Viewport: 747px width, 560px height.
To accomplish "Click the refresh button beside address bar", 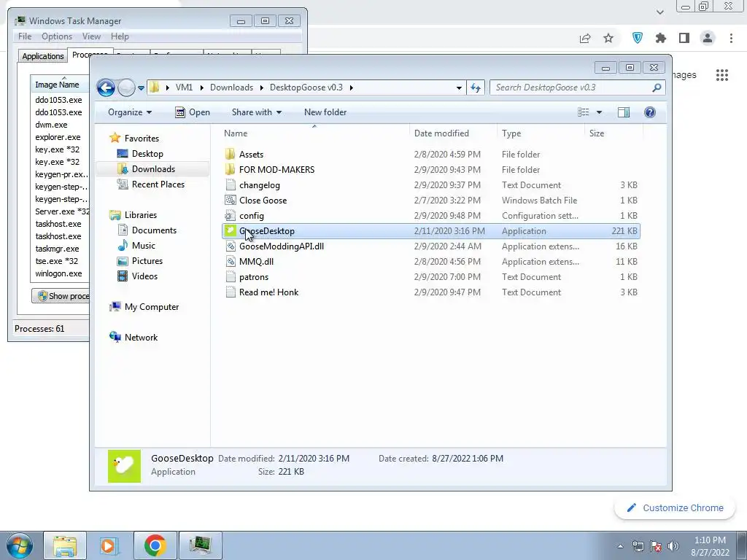I will coord(476,87).
